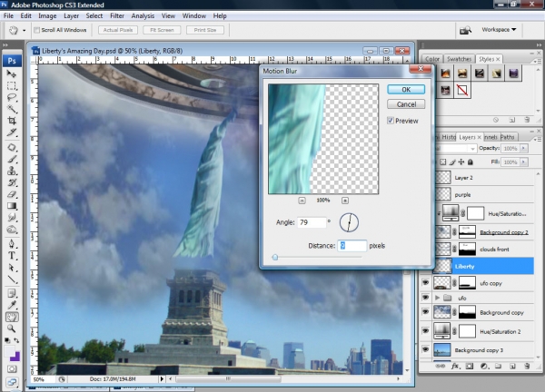Screen dimensions: 545x392
Task: Select the Eraser tool
Action: pos(12,194)
